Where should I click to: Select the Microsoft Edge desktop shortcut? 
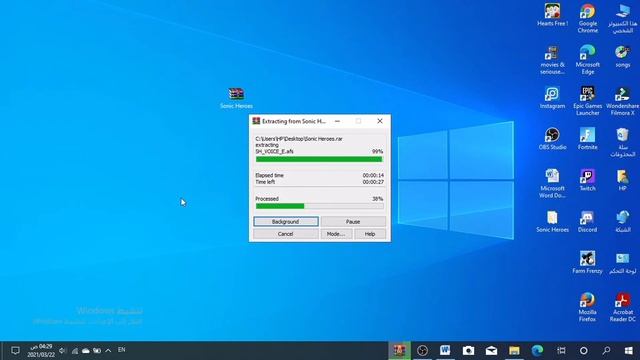point(587,60)
